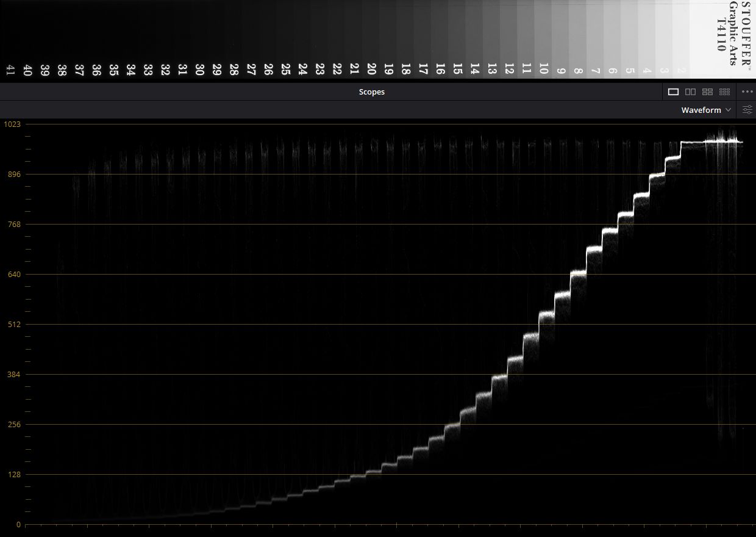Image resolution: width=756 pixels, height=537 pixels.
Task: Click step wedge number 40
Action: pyautogui.click(x=27, y=70)
